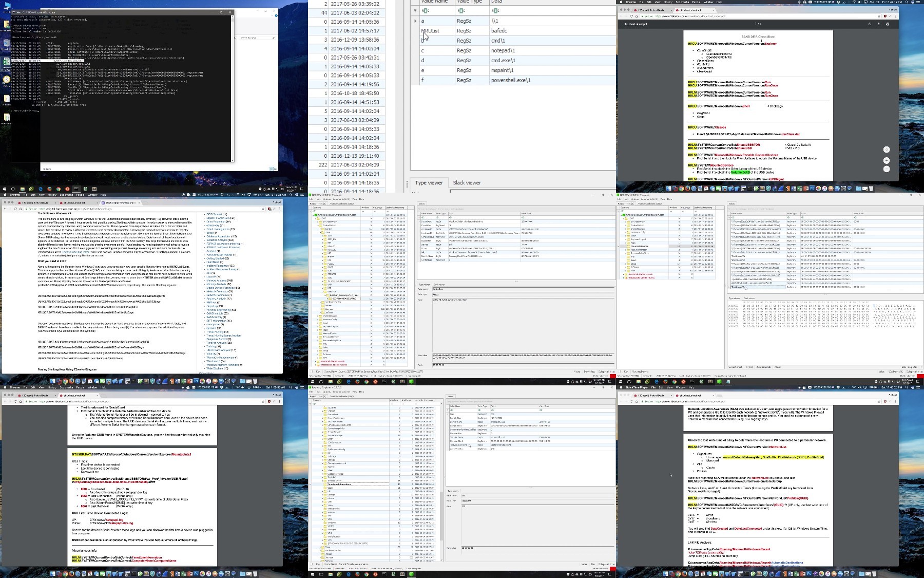Zoom in with plus button on page-1 cheat sheet PDF
The height and width of the screenshot is (578, 924).
tap(887, 160)
